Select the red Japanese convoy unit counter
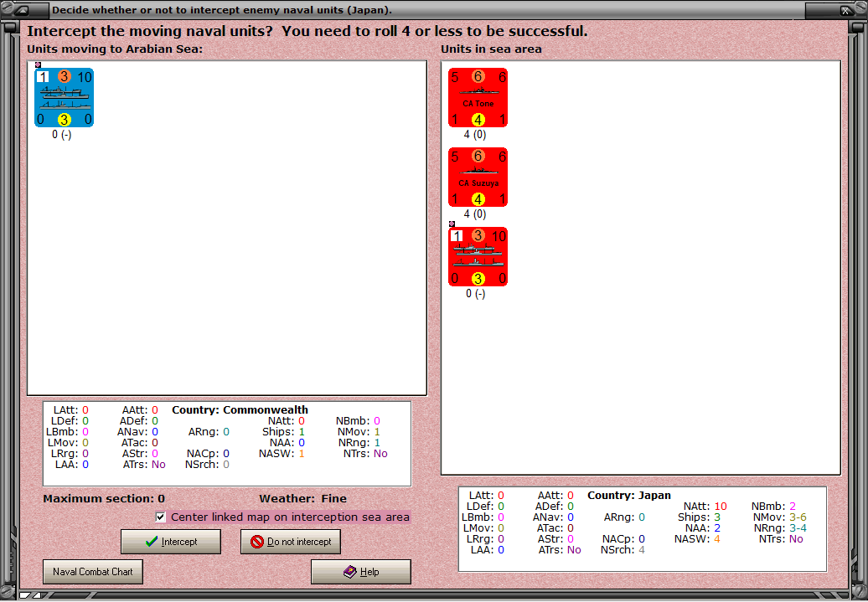 coord(478,257)
